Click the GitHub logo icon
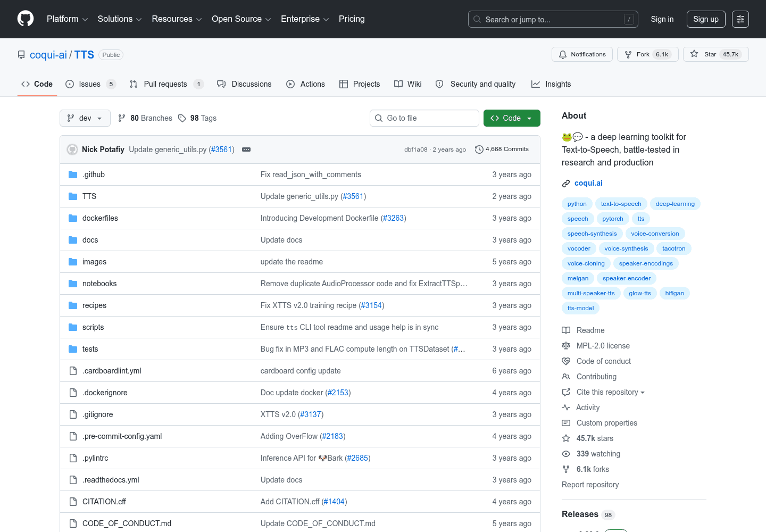766x532 pixels. [x=26, y=19]
